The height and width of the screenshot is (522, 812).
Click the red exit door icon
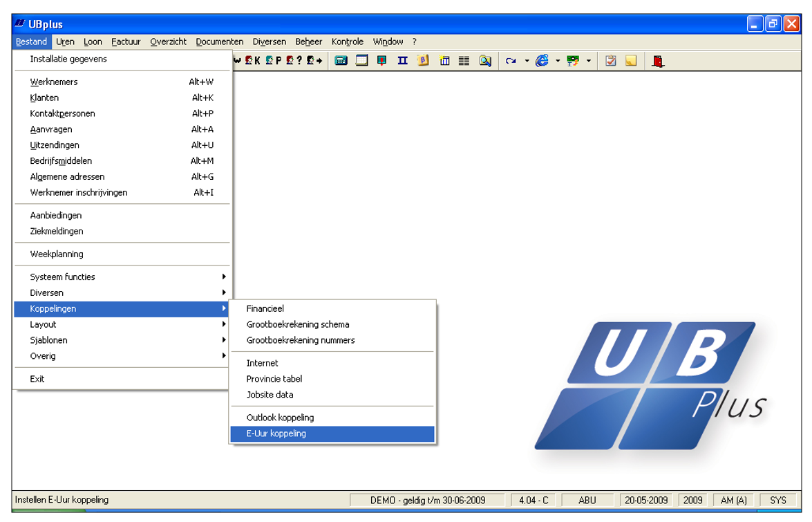click(x=658, y=61)
